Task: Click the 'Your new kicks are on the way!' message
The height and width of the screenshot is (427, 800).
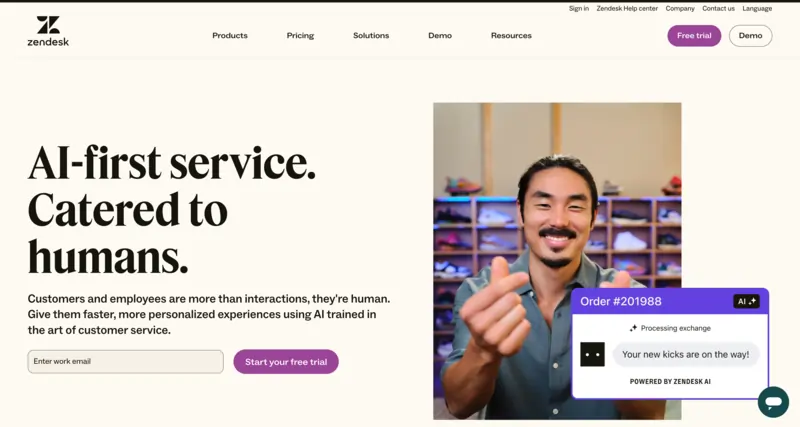Action: click(x=685, y=354)
